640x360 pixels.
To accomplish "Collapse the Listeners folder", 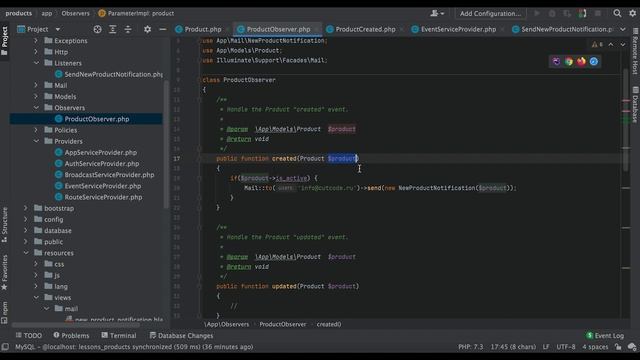I will [36, 63].
